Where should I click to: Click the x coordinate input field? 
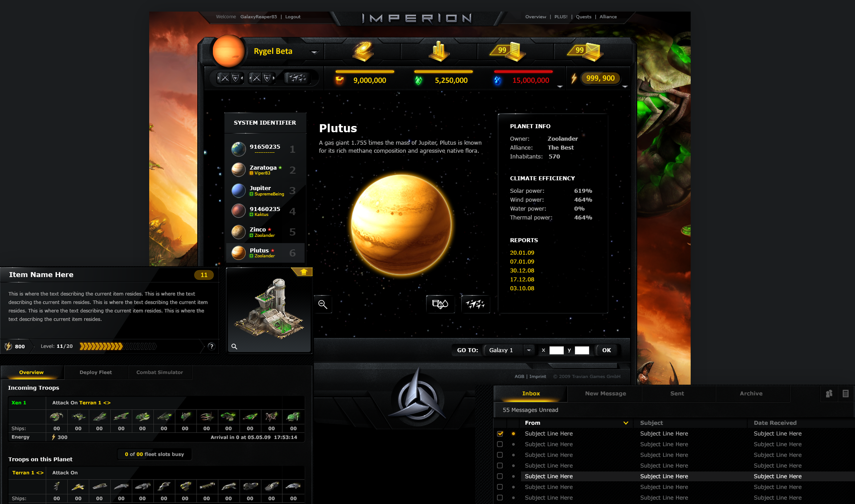(557, 350)
